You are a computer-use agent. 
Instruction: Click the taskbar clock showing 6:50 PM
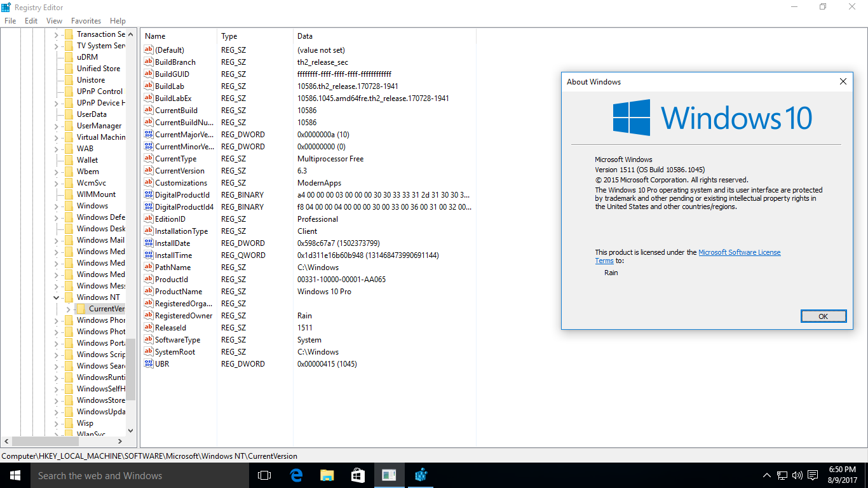coord(843,470)
